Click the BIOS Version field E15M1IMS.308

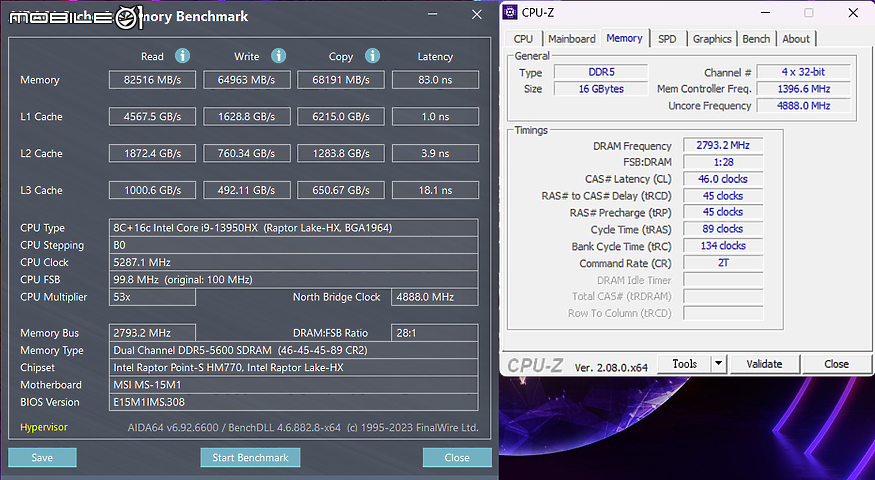click(294, 402)
